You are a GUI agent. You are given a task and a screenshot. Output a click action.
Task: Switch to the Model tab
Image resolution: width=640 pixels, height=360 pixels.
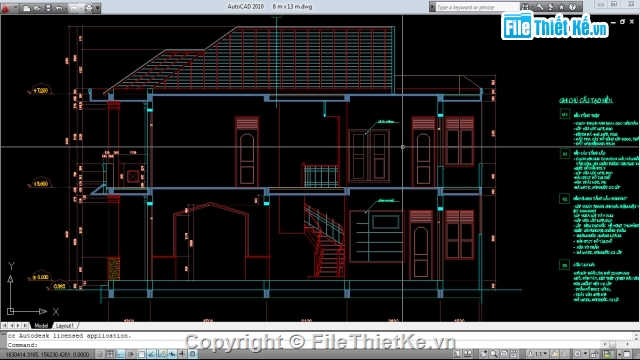41,326
